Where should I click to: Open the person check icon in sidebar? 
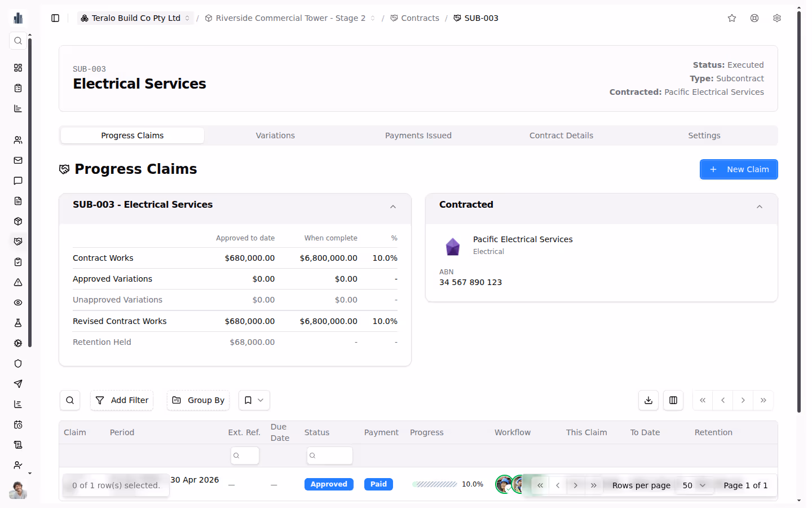[x=18, y=465]
